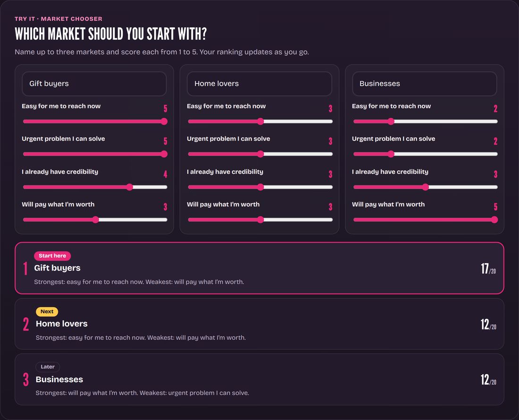
Task: Click Businesses strongest/weakest summary text
Action: point(142,393)
